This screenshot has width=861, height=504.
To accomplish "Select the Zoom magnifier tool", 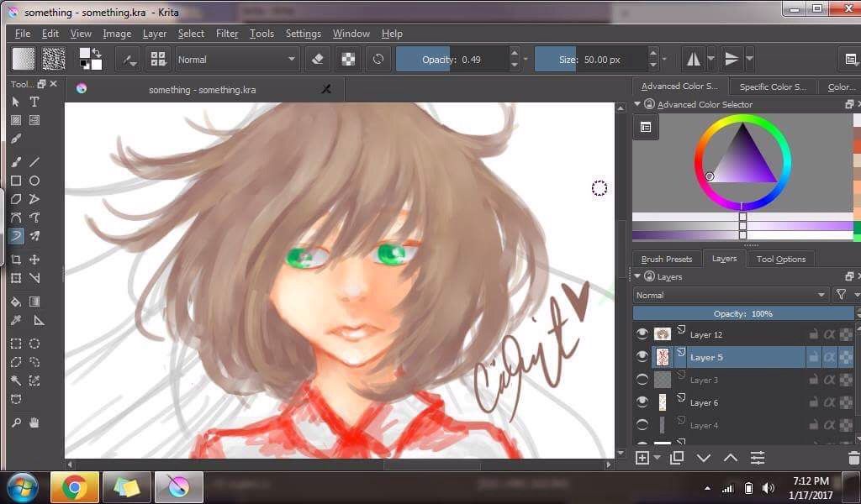I will 16,423.
